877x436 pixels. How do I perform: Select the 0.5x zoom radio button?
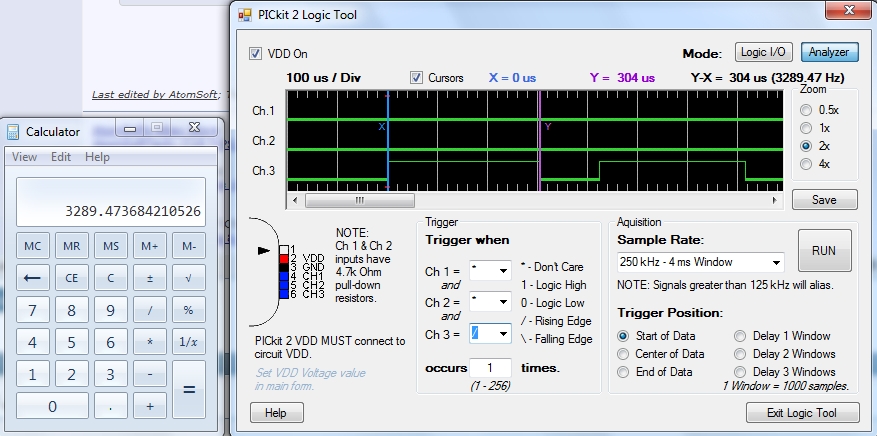coord(806,110)
